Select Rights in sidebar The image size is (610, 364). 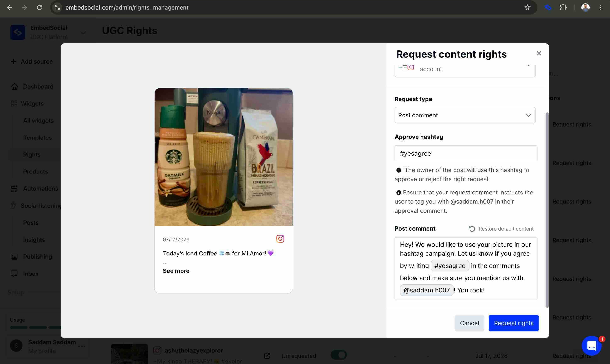point(32,155)
